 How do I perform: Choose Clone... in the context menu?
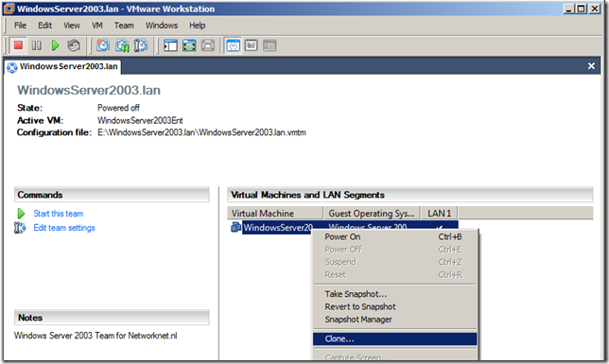coord(395,338)
